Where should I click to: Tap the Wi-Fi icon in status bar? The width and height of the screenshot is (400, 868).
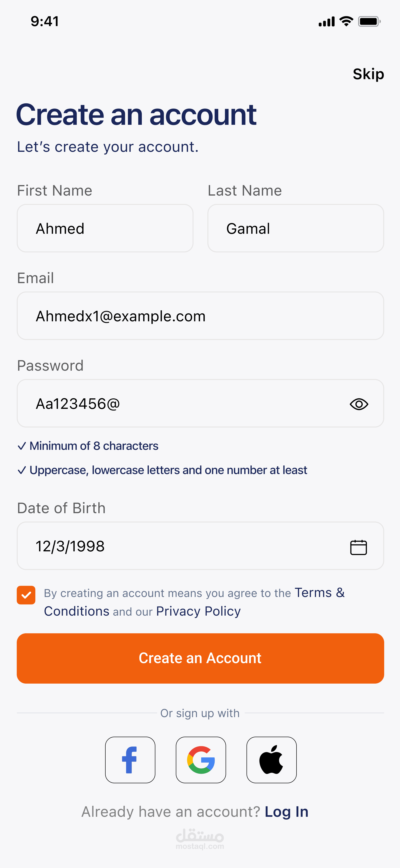[346, 21]
